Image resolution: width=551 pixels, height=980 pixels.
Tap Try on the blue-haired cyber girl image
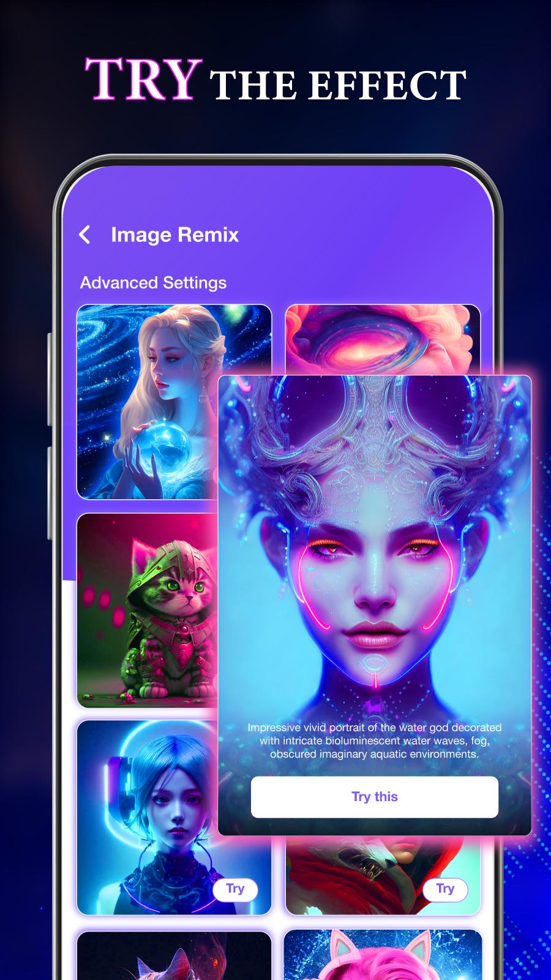click(235, 889)
